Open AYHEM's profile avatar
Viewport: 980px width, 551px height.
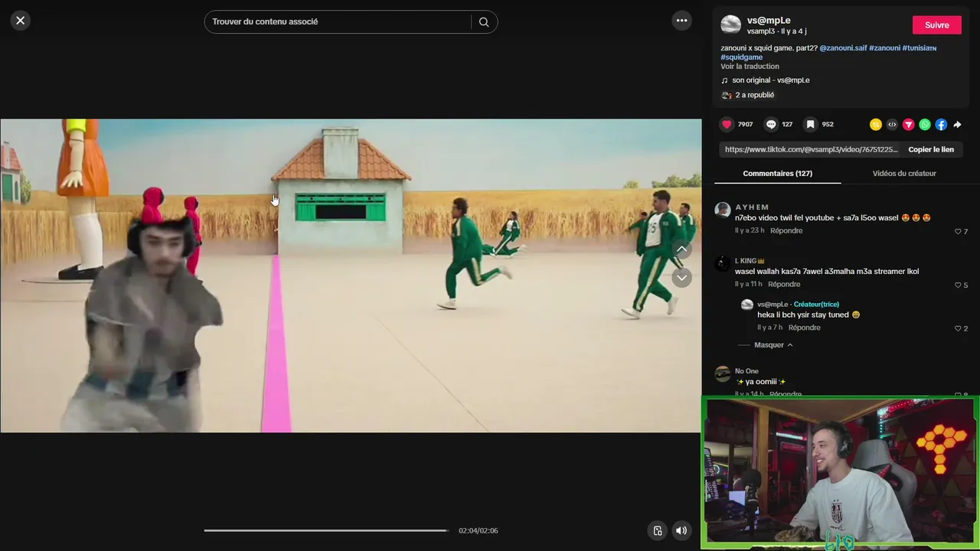(722, 210)
